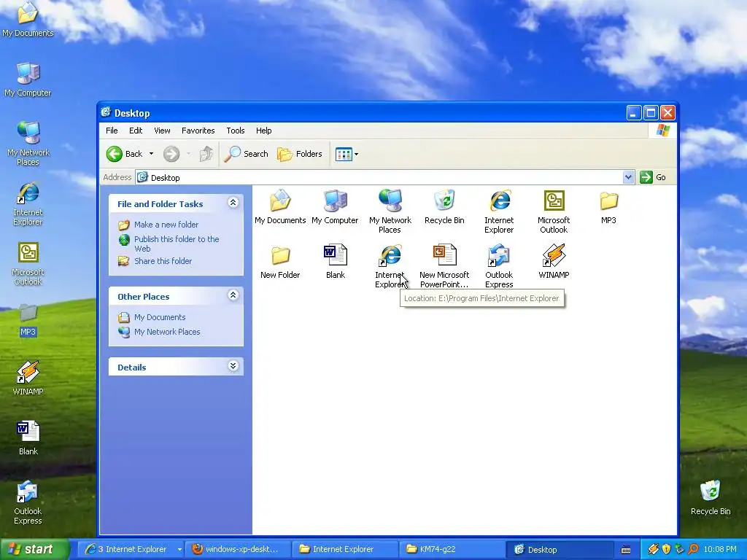Select Internet Explorer icon on desktop wallpaper
This screenshot has height=560, width=747.
click(x=28, y=203)
